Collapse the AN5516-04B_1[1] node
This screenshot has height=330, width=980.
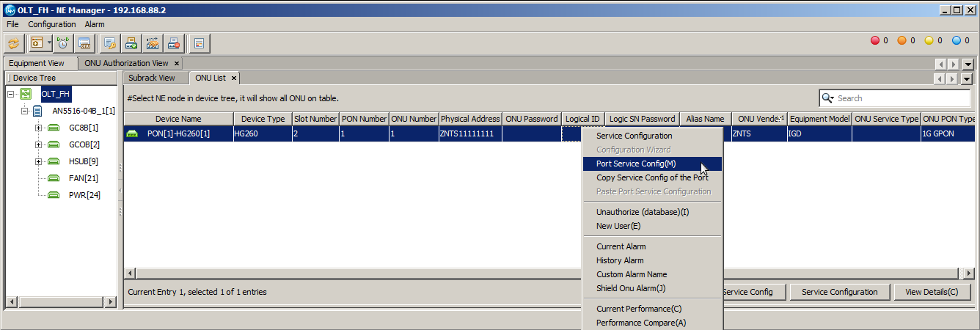pos(24,111)
